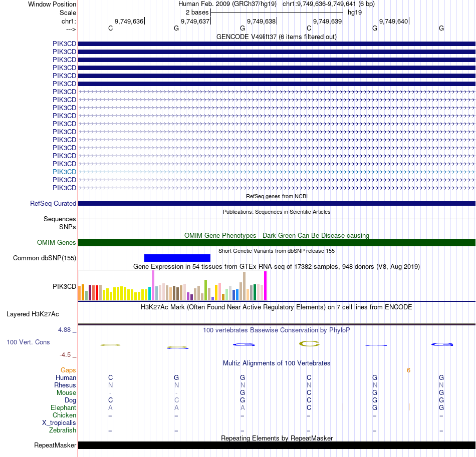This screenshot has width=476, height=457.
Task: Click Multiz Alignments of 100 Vertebrates title
Action: [277, 363]
